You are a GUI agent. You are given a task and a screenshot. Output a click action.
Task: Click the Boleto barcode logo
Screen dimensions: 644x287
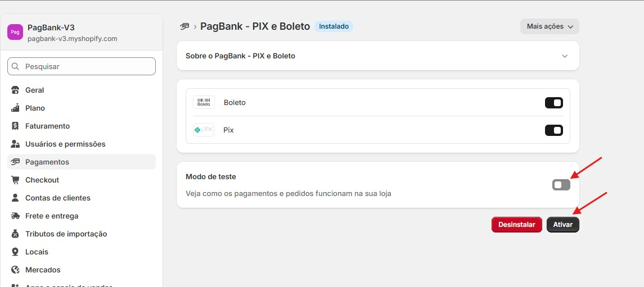(x=204, y=102)
